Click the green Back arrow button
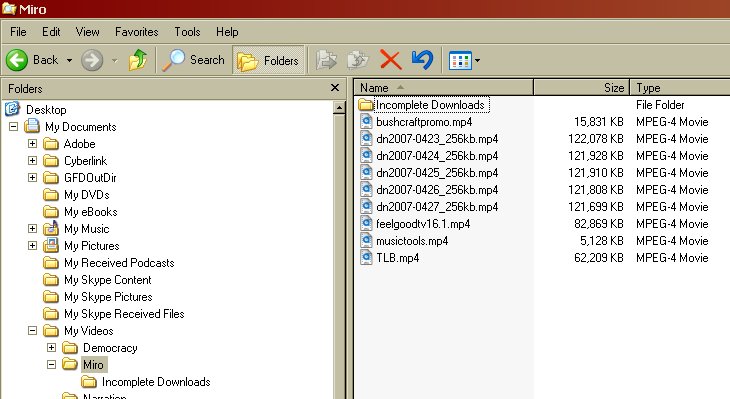Image resolution: width=730 pixels, height=399 pixels. tap(17, 60)
